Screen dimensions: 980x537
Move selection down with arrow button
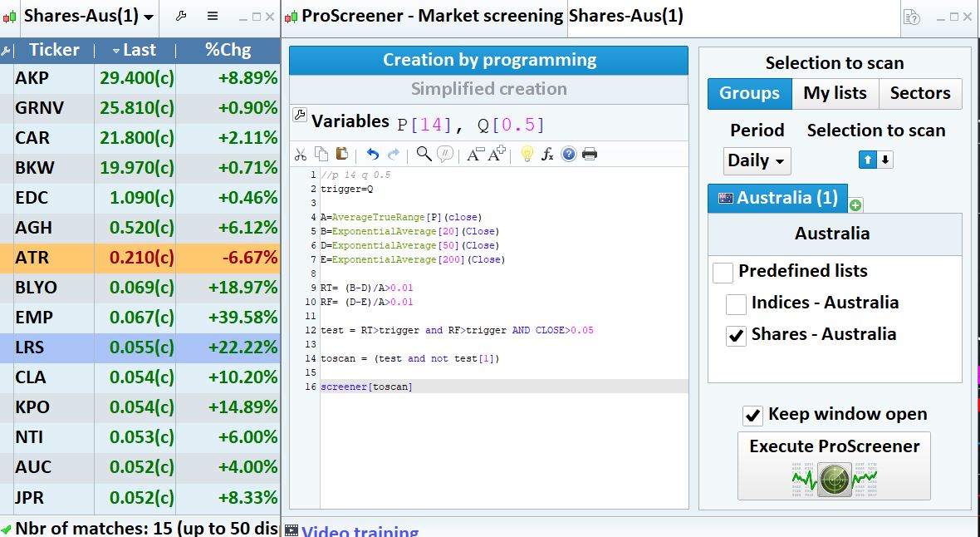click(885, 160)
